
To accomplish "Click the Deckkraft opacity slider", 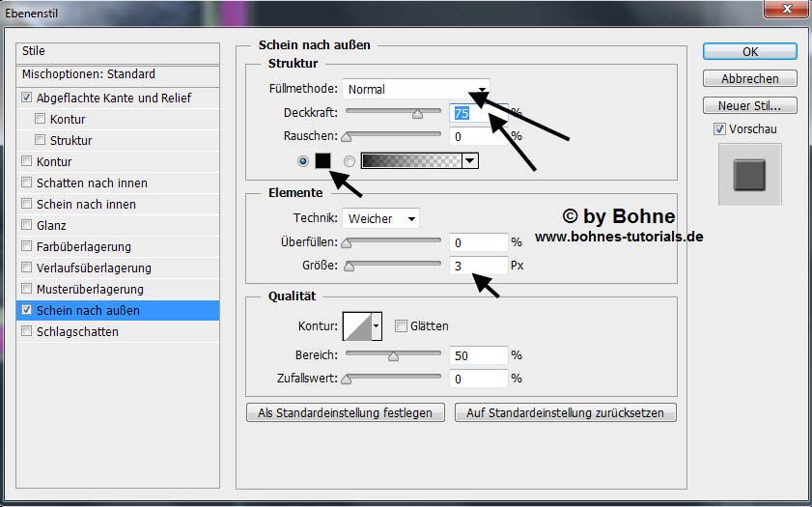I will click(x=394, y=113).
